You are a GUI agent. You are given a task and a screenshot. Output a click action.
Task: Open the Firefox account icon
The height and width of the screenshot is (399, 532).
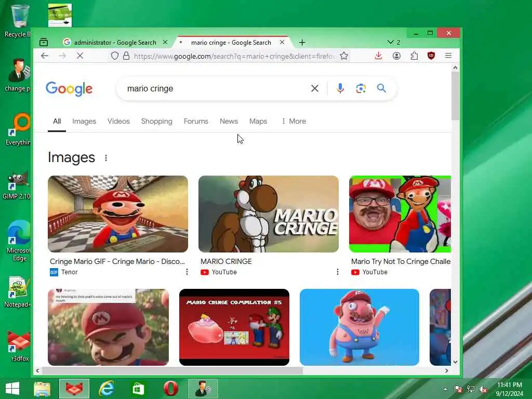(x=396, y=56)
